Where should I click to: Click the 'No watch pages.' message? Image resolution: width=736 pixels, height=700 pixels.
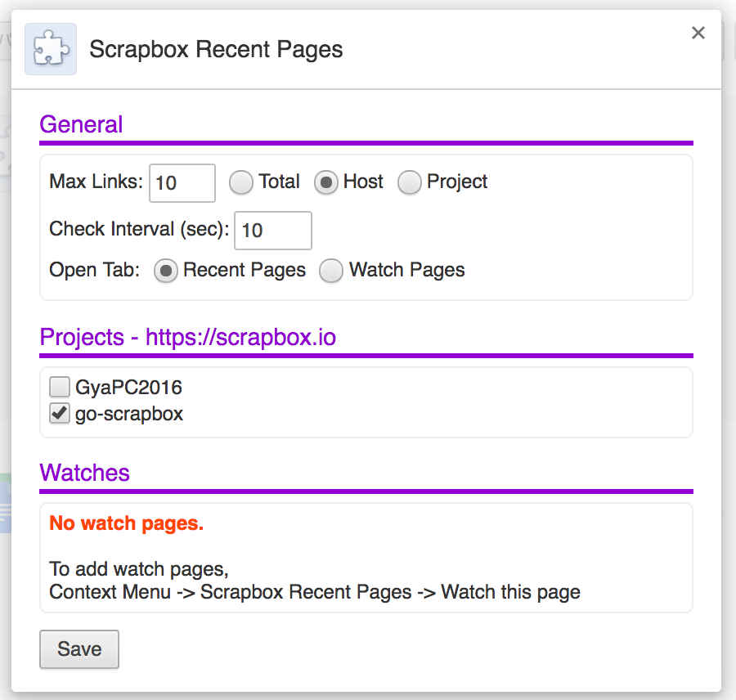pyautogui.click(x=126, y=523)
